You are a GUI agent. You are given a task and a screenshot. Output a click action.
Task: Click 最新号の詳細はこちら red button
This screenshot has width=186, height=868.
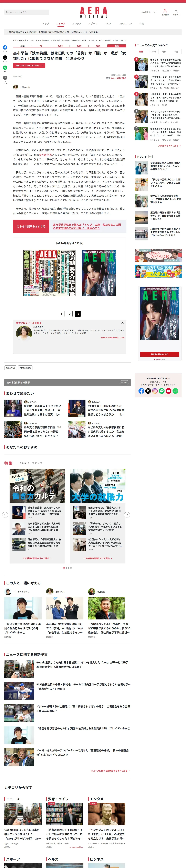[160, 354]
